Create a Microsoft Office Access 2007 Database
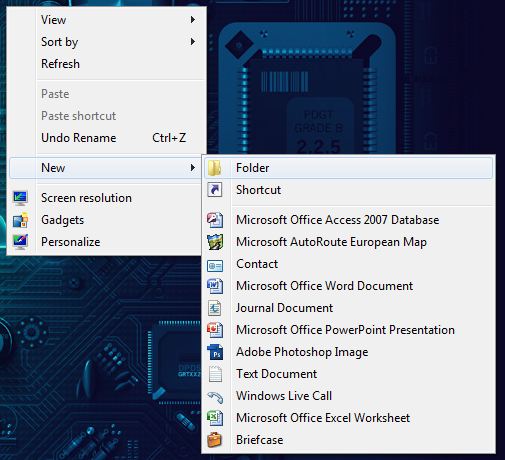This screenshot has height=460, width=505. pyautogui.click(x=348, y=220)
